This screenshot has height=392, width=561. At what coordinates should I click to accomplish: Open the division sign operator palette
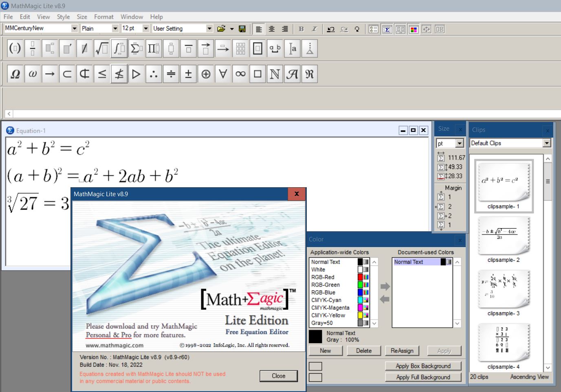[x=171, y=74]
